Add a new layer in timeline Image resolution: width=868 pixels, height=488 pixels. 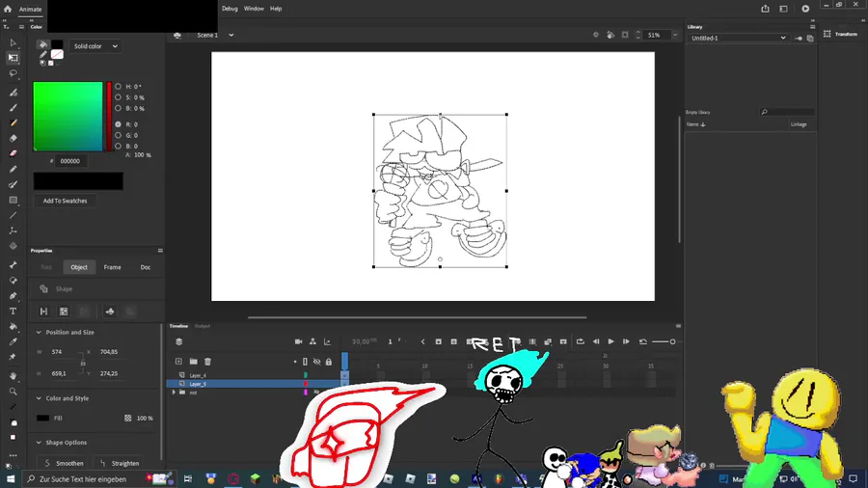[x=178, y=362]
